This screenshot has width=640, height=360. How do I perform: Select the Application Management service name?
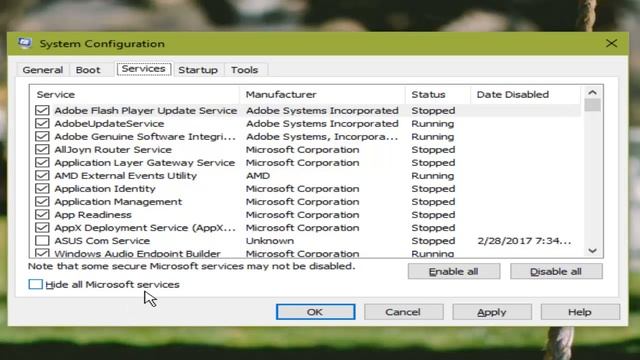[118, 202]
